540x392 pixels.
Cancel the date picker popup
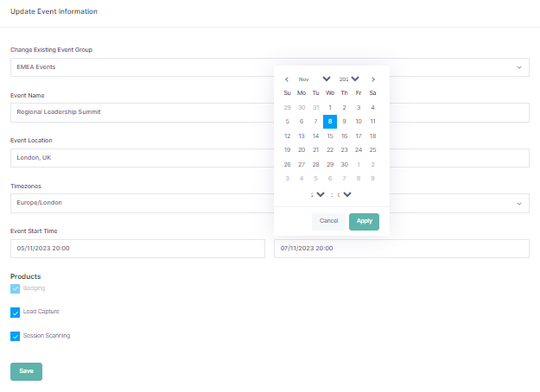tap(328, 221)
